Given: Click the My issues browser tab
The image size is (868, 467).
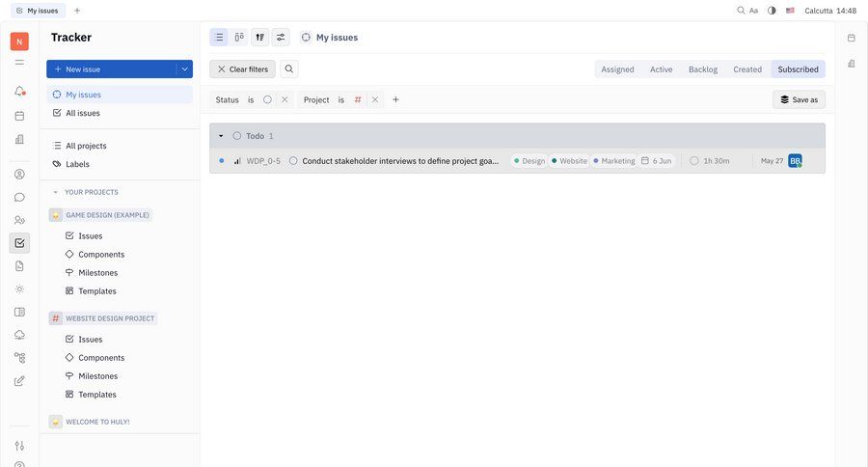Looking at the screenshot, I should pos(38,11).
